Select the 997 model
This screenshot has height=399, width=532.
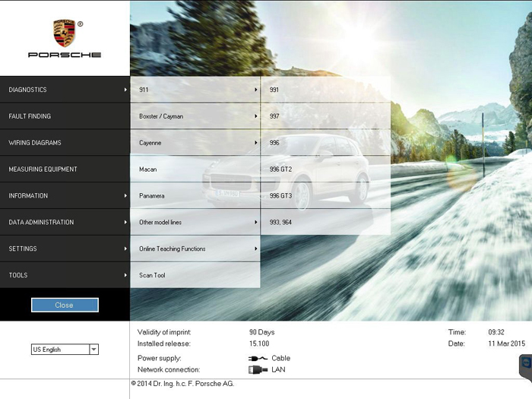326,116
